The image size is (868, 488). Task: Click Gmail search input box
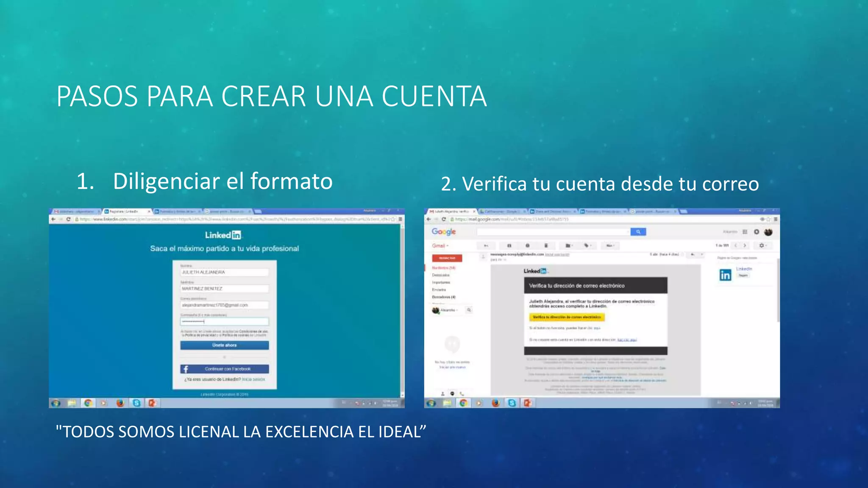click(x=553, y=232)
